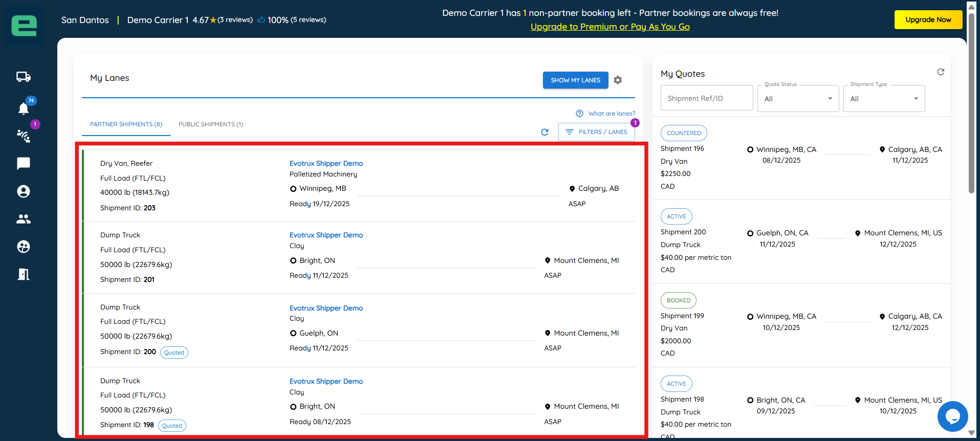The height and width of the screenshot is (441, 980).
Task: Open the chat messages sidebar icon
Action: point(24,163)
